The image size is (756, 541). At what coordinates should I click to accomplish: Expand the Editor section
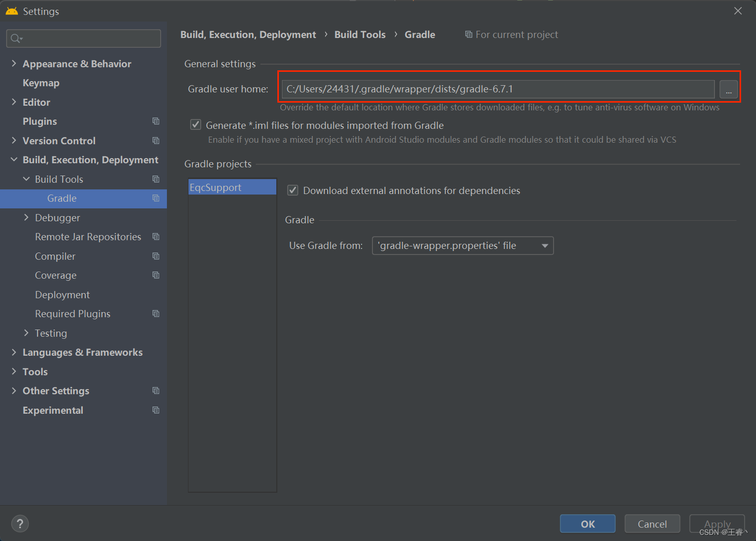(x=14, y=102)
